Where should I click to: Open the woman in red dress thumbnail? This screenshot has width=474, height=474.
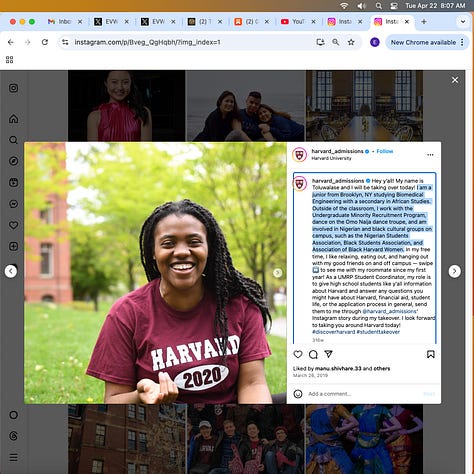[127, 106]
